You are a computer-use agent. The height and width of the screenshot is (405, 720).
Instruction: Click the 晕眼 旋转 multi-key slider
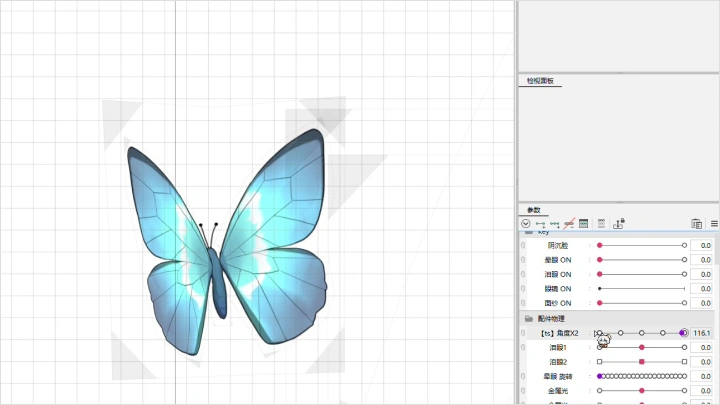(x=641, y=376)
